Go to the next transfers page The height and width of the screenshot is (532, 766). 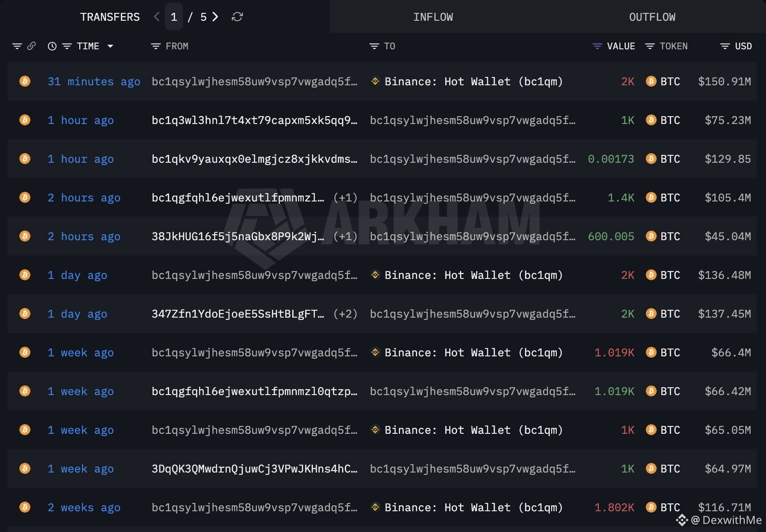215,17
